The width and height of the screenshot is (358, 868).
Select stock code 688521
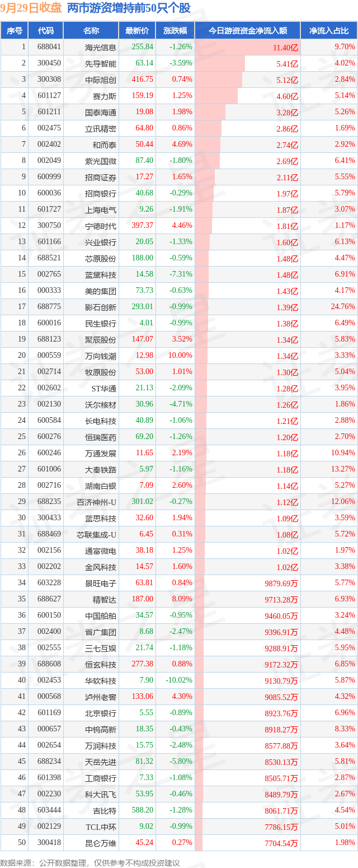pyautogui.click(x=49, y=258)
